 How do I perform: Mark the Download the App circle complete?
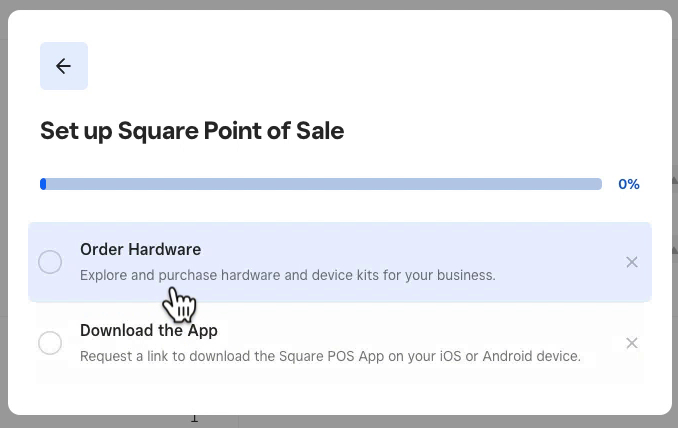tap(50, 343)
